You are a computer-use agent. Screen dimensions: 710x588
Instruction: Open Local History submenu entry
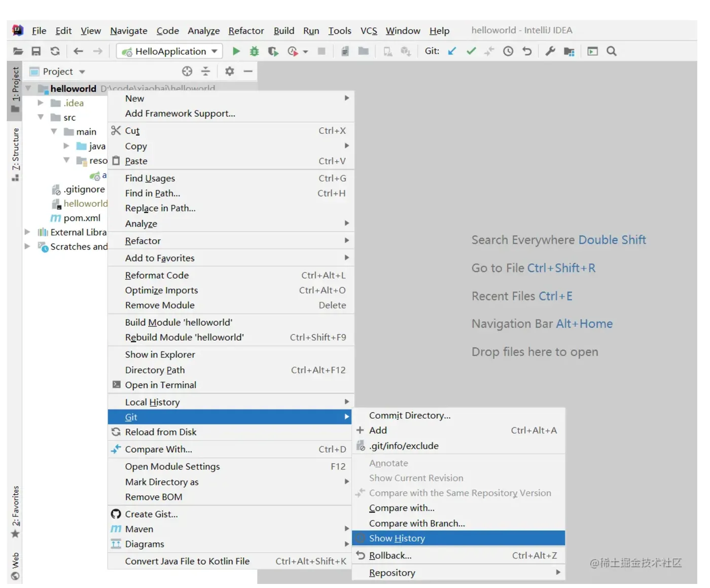(x=231, y=402)
